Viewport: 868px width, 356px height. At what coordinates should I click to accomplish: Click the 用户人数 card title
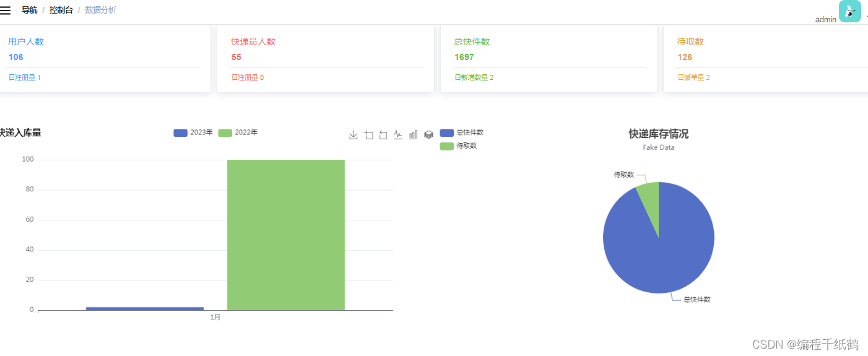26,41
